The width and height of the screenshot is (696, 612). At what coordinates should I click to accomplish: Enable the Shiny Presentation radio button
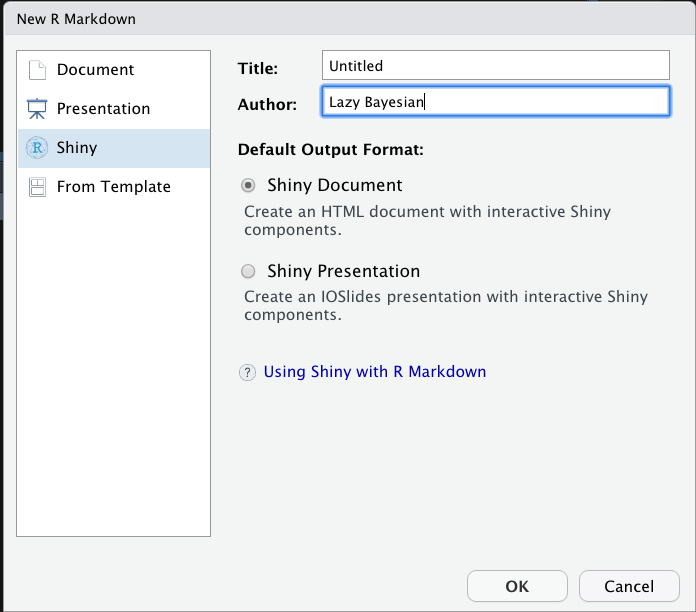point(248,271)
